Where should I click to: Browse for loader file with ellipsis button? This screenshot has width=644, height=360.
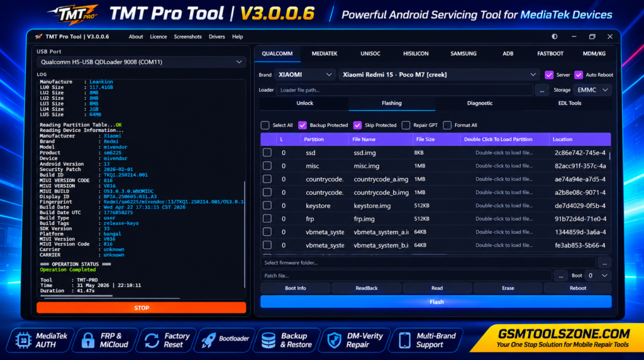(541, 90)
